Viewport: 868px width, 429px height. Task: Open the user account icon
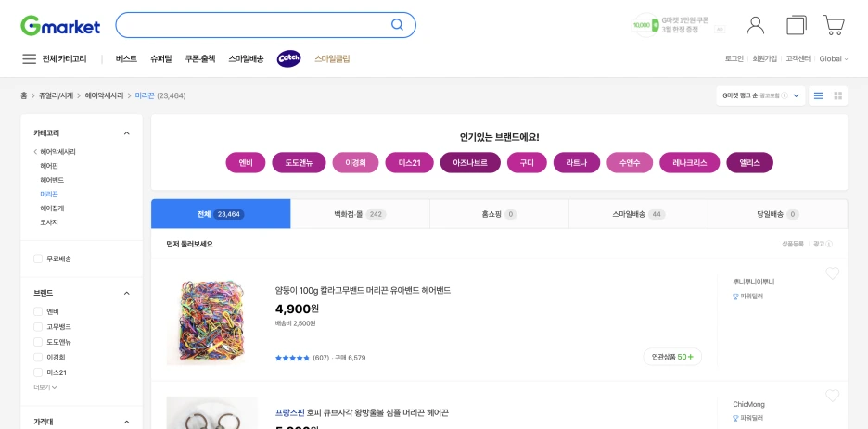point(755,25)
